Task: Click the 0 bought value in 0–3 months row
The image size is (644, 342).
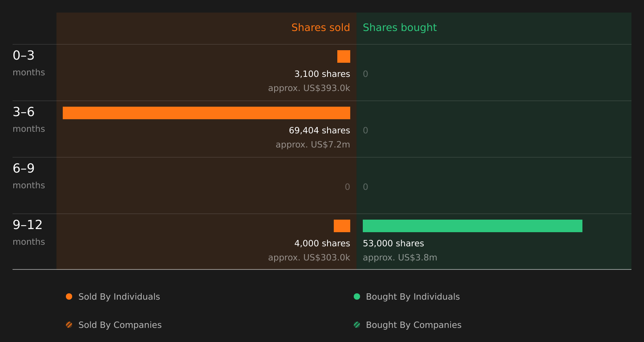Action: click(366, 74)
